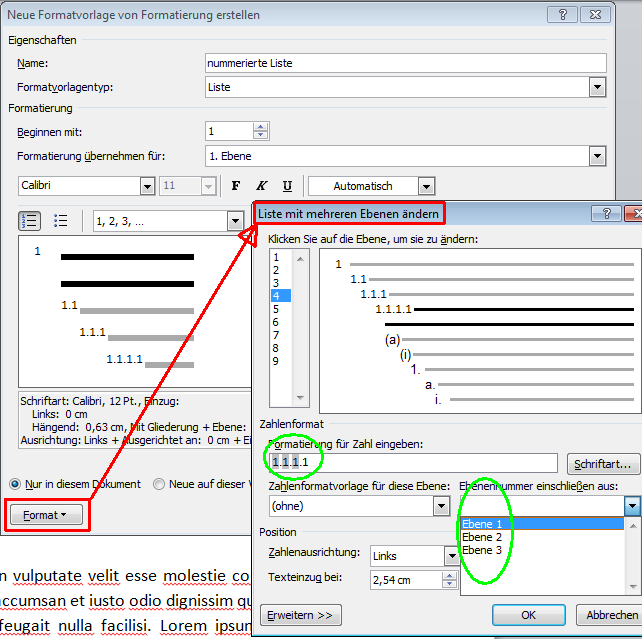
Task: Click help button in multilevel list dialog
Action: coord(606,213)
